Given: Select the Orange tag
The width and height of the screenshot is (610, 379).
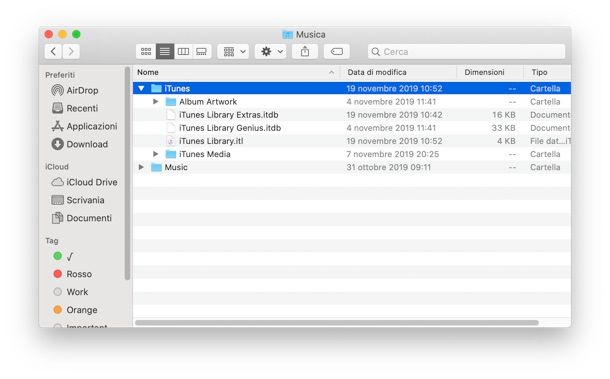Looking at the screenshot, I should click(75, 310).
